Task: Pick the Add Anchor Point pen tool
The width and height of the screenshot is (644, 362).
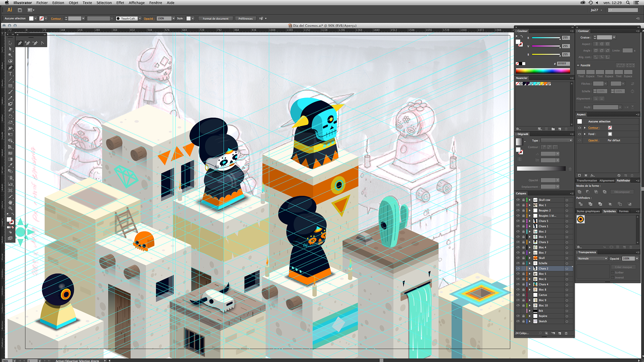Action: (x=28, y=43)
